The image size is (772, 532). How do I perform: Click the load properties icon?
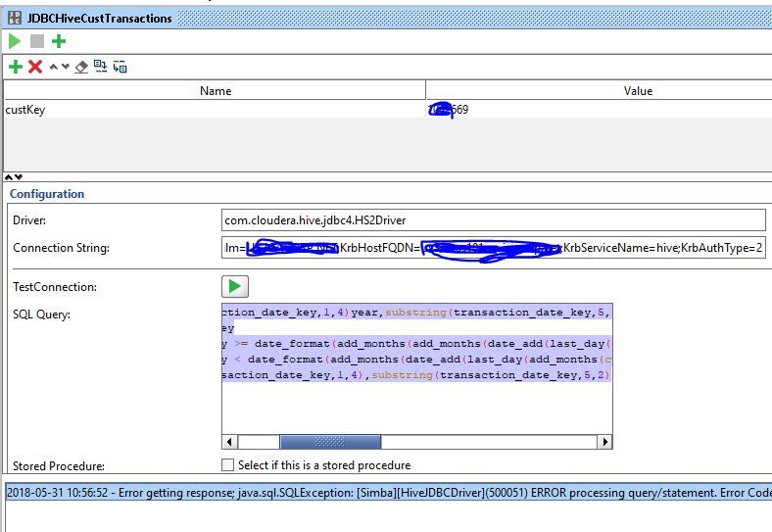tap(101, 67)
